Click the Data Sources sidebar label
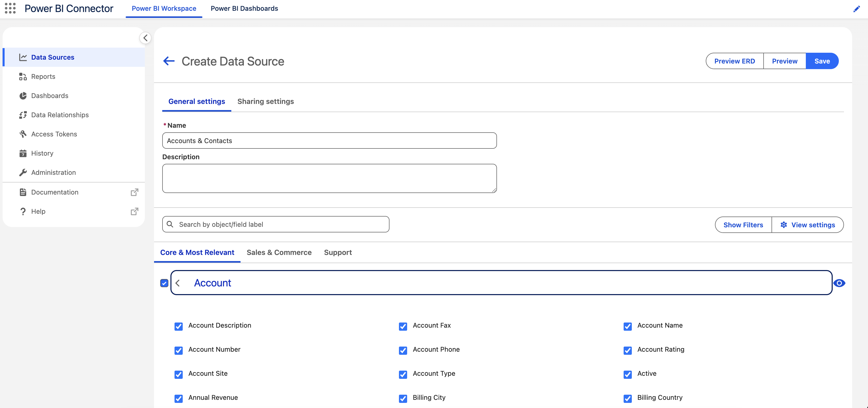 click(52, 57)
